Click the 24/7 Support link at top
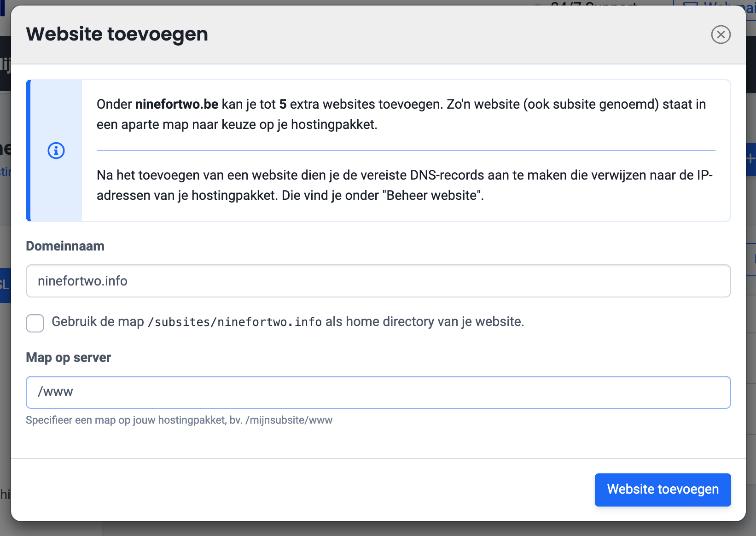The image size is (756, 536). pyautogui.click(x=593, y=4)
